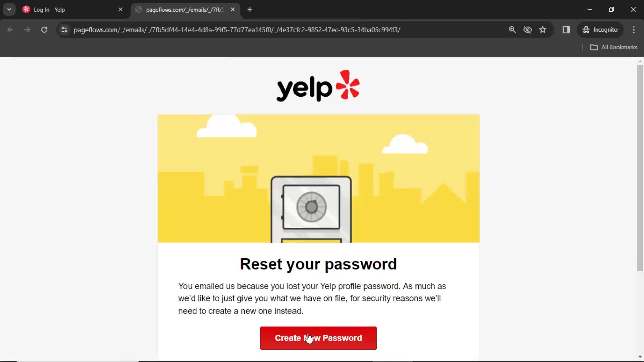The image size is (644, 362).
Task: Click the bookmark star icon
Action: tap(542, 29)
